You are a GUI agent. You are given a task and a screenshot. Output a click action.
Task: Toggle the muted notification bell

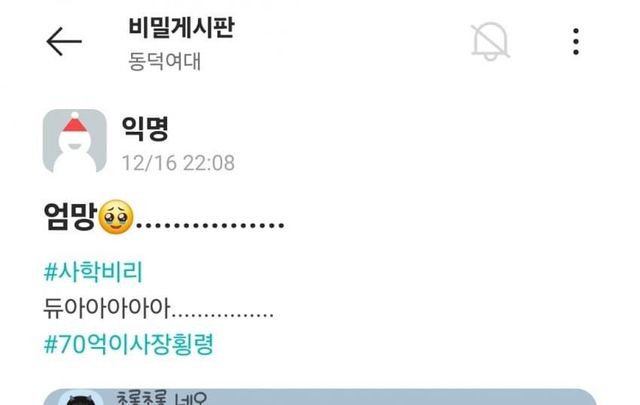pos(490,41)
